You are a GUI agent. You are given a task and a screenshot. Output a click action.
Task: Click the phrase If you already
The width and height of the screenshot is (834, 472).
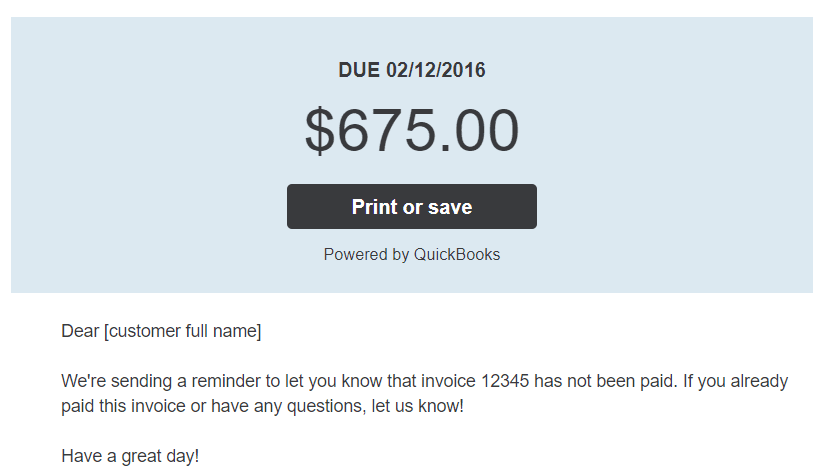[736, 382]
